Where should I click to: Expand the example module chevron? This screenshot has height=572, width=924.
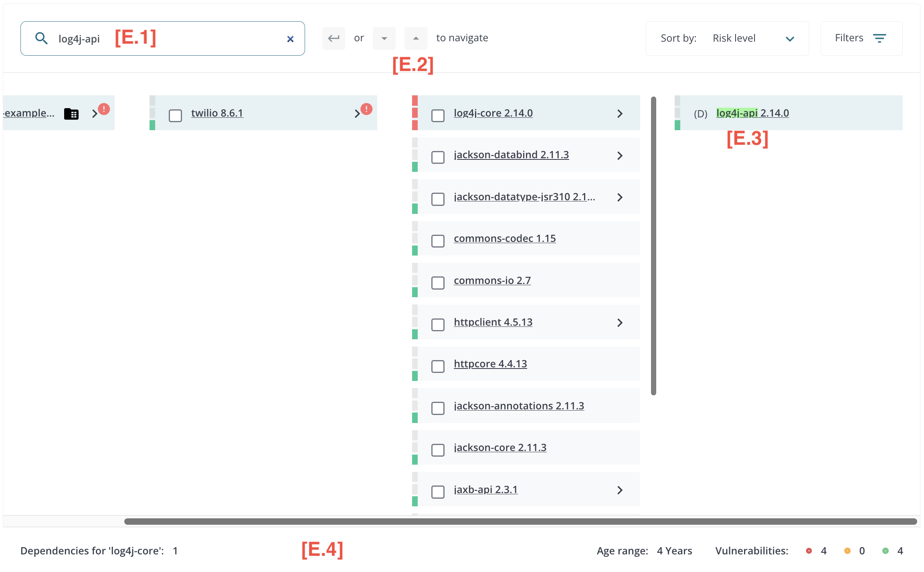pyautogui.click(x=95, y=114)
